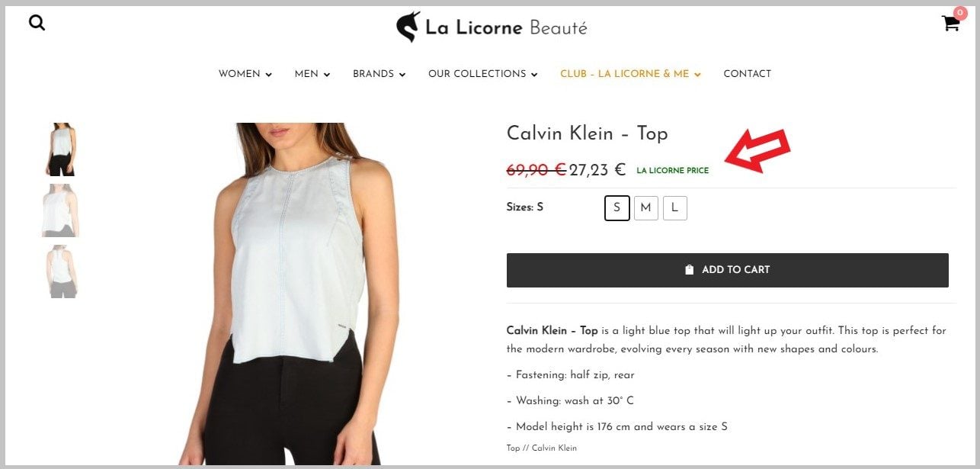The image size is (980, 469).
Task: Open the Our Collections menu
Action: [483, 74]
